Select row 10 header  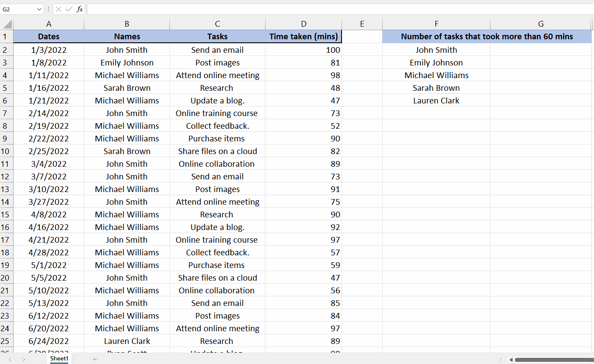click(7, 151)
